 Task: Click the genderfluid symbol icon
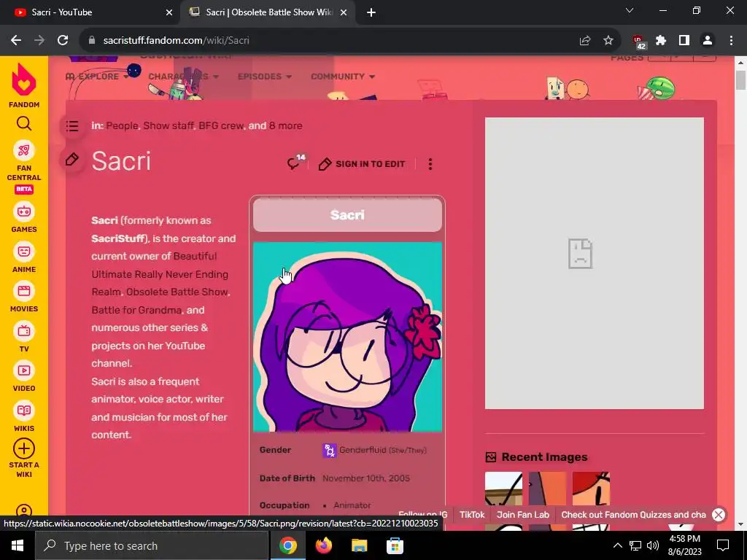point(329,450)
